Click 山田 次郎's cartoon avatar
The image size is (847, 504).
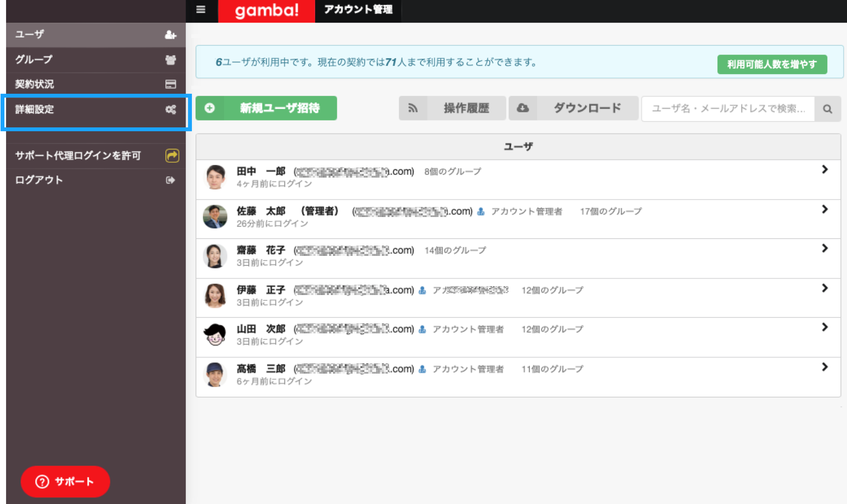point(215,335)
